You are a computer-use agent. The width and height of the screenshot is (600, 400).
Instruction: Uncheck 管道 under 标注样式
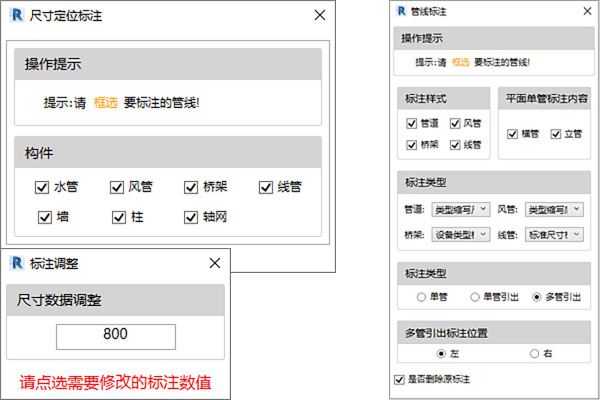412,124
